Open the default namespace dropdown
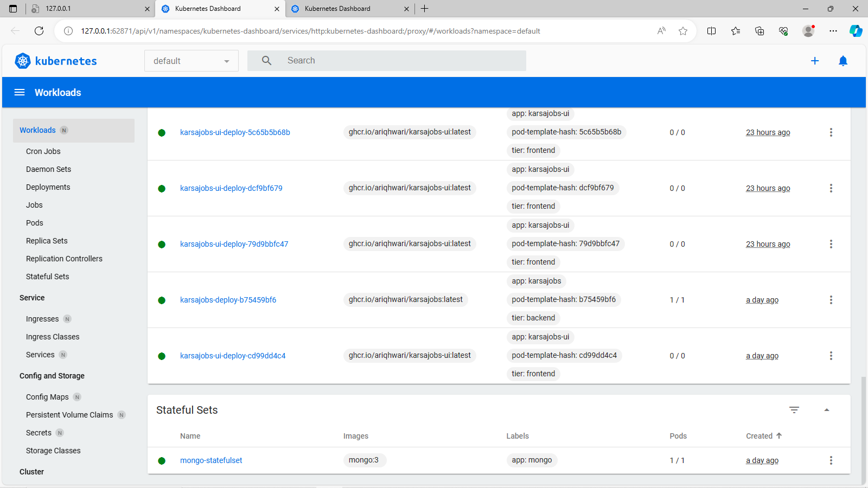Screen dimensions: 868x488 point(191,61)
